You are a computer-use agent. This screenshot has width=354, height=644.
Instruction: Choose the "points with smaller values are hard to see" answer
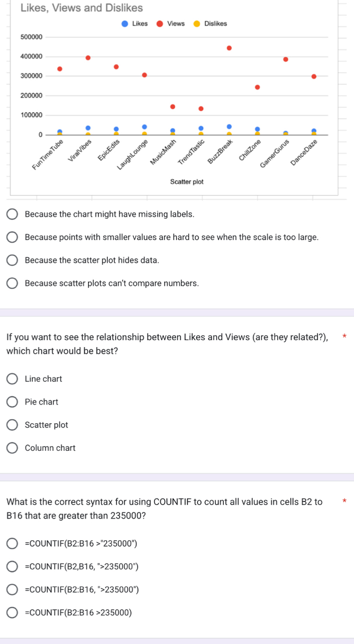click(x=14, y=237)
